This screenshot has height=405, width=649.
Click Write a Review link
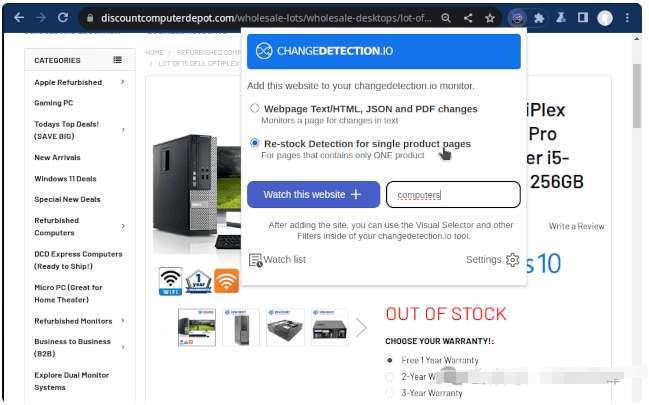coord(576,226)
